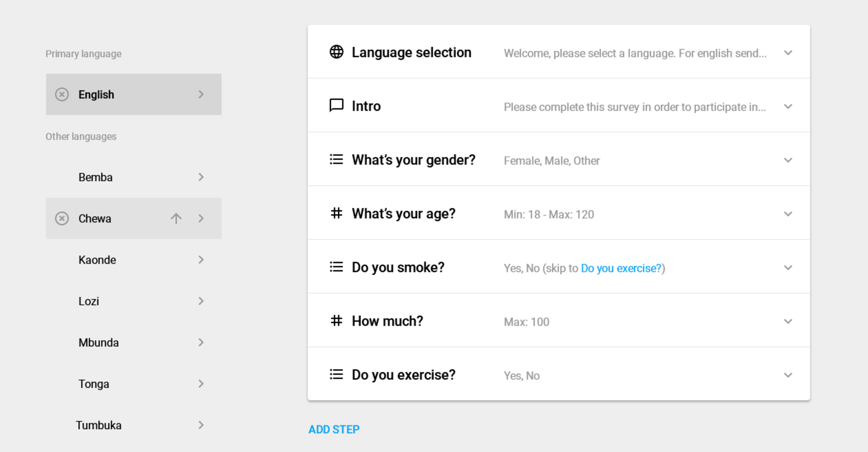This screenshot has width=868, height=452.
Task: Open the Tumbuka language chevron
Action: [201, 425]
